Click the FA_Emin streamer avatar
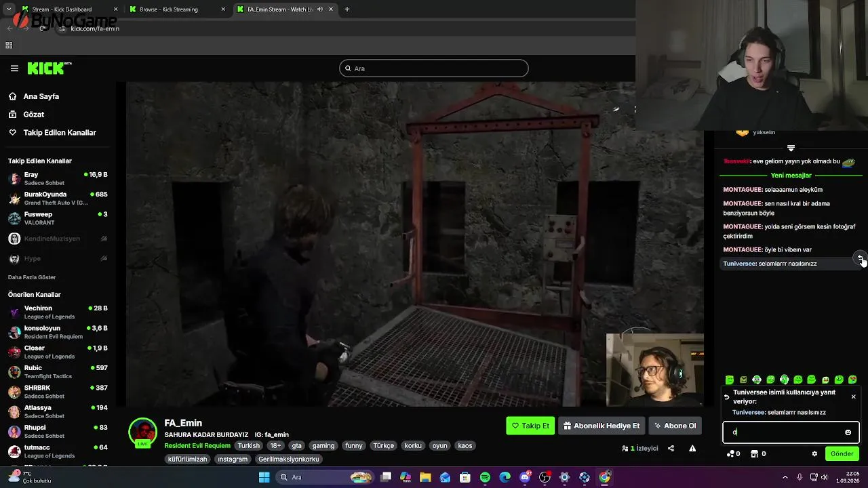868x488 pixels. (x=142, y=432)
